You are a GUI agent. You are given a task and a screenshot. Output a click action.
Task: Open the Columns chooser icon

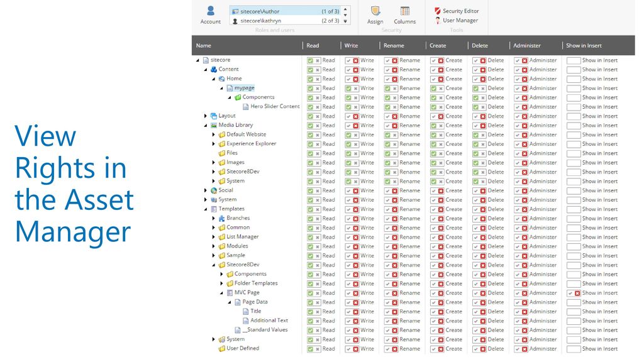404,11
